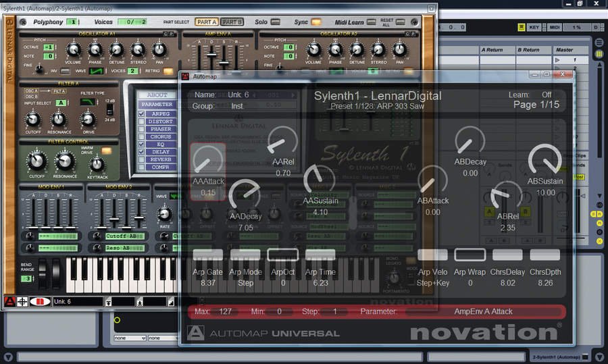Click the AADecay knob in Automap
The image size is (608, 364).
pyautogui.click(x=245, y=194)
